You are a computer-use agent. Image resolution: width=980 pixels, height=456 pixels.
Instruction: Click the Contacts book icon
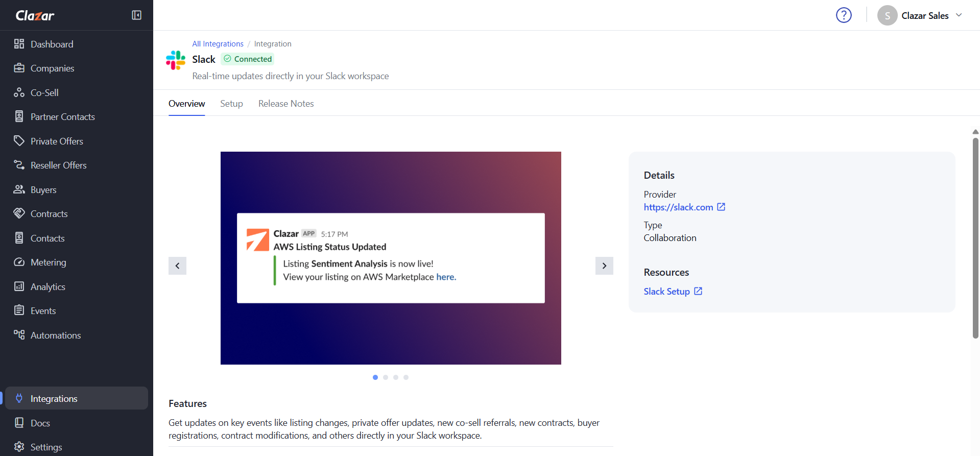click(19, 238)
